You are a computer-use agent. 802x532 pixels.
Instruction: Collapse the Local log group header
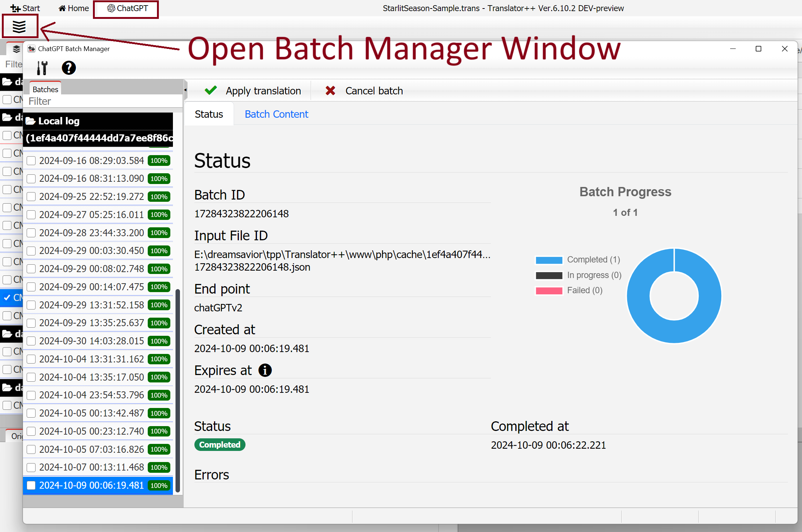pos(98,130)
